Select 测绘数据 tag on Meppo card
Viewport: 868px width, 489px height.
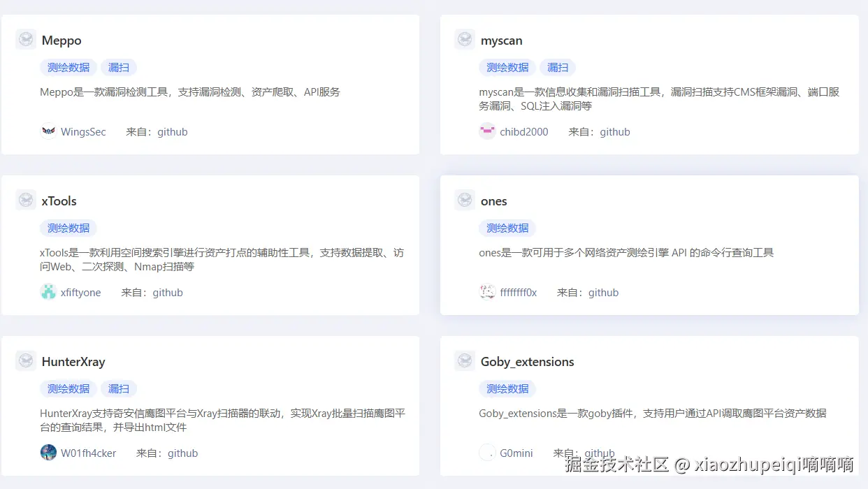68,67
